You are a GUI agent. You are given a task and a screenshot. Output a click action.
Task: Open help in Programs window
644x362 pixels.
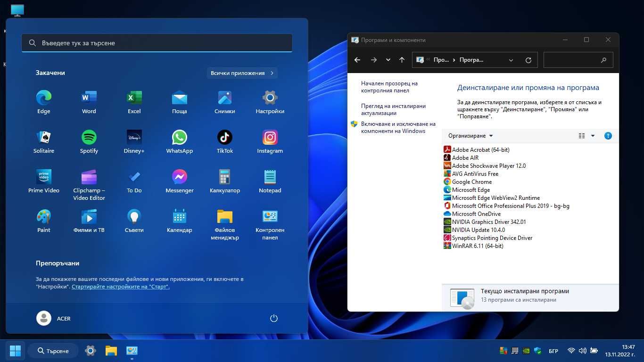pyautogui.click(x=608, y=136)
